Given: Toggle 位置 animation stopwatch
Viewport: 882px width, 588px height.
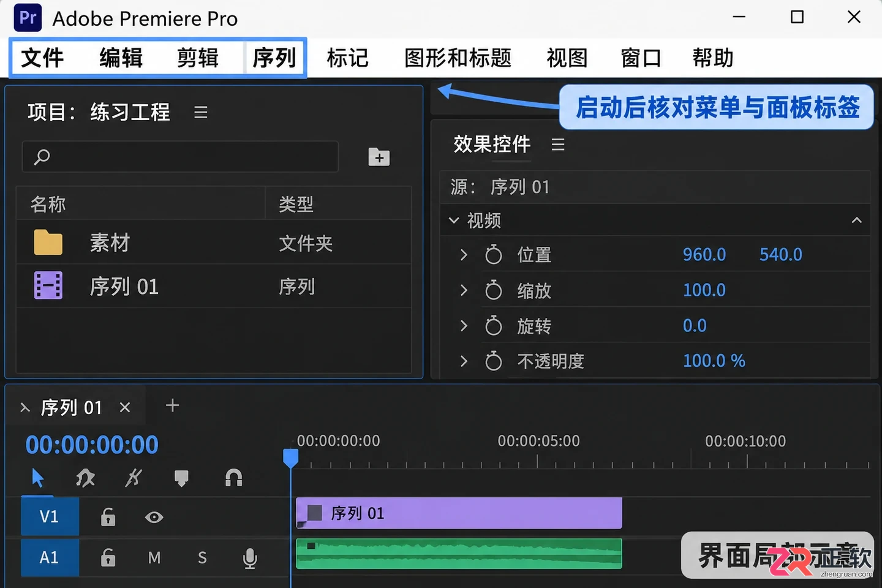Looking at the screenshot, I should click(x=494, y=254).
